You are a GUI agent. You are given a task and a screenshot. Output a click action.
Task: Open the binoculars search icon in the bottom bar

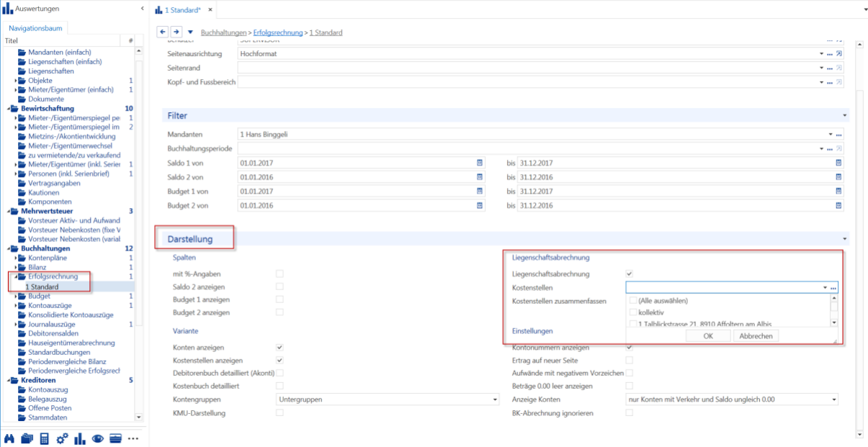pyautogui.click(x=9, y=438)
